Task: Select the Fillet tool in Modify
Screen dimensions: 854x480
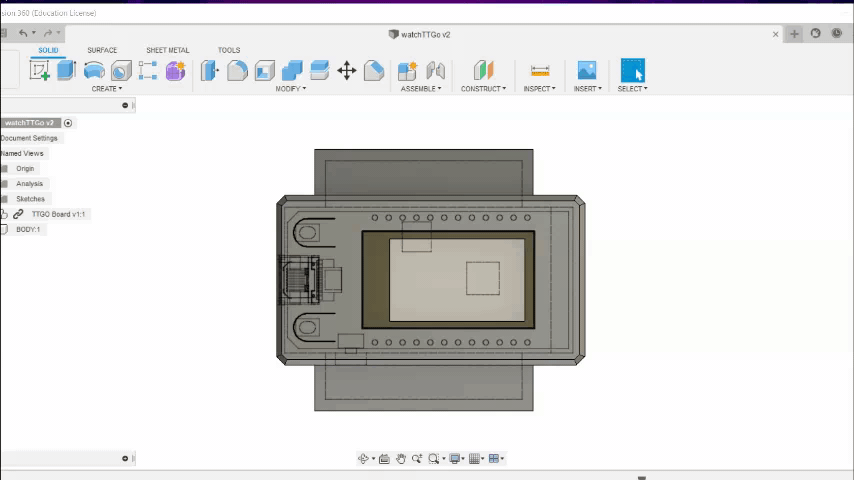Action: (237, 70)
